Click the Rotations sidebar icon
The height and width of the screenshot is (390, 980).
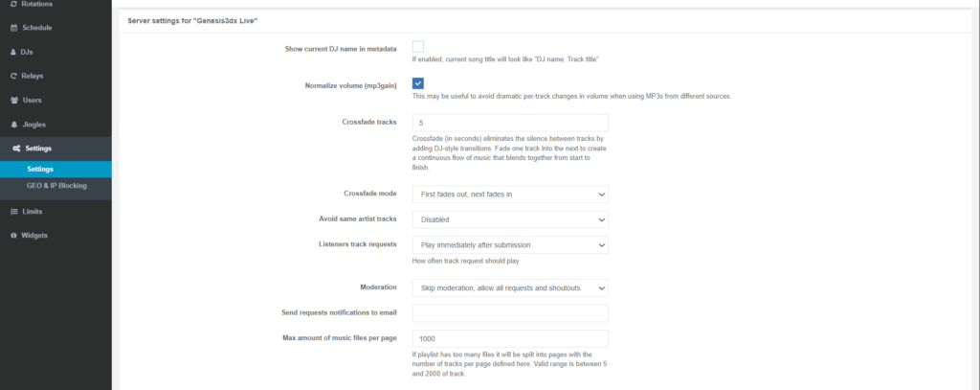coord(13,5)
